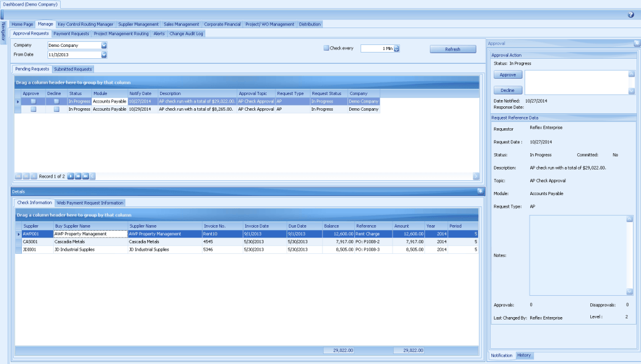
Task: Open Key Control Routing Manager tab
Action: point(85,24)
